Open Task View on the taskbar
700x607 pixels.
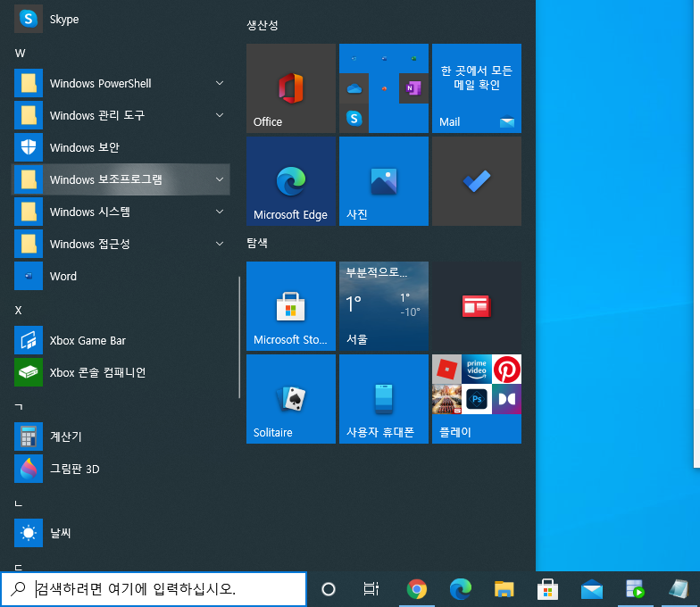pos(371,589)
